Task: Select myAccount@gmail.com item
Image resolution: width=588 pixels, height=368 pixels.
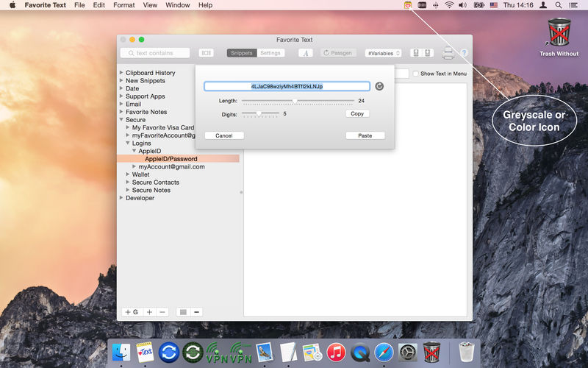Action: coord(171,167)
